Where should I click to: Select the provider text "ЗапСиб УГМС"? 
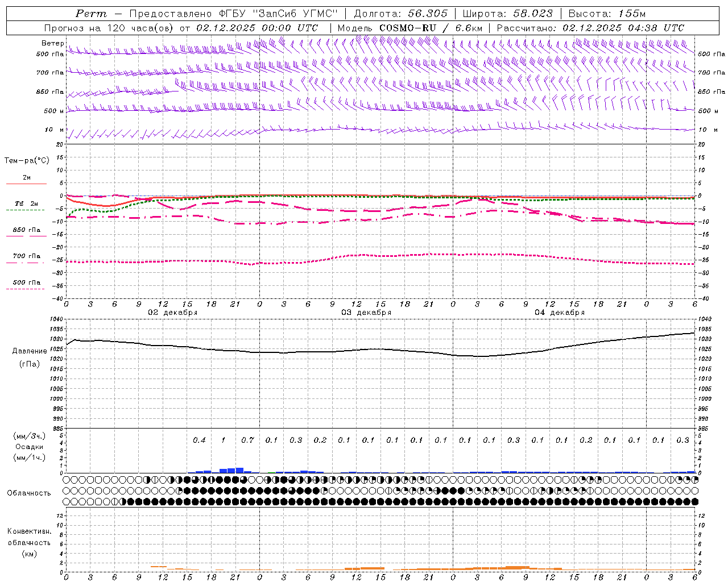point(295,14)
